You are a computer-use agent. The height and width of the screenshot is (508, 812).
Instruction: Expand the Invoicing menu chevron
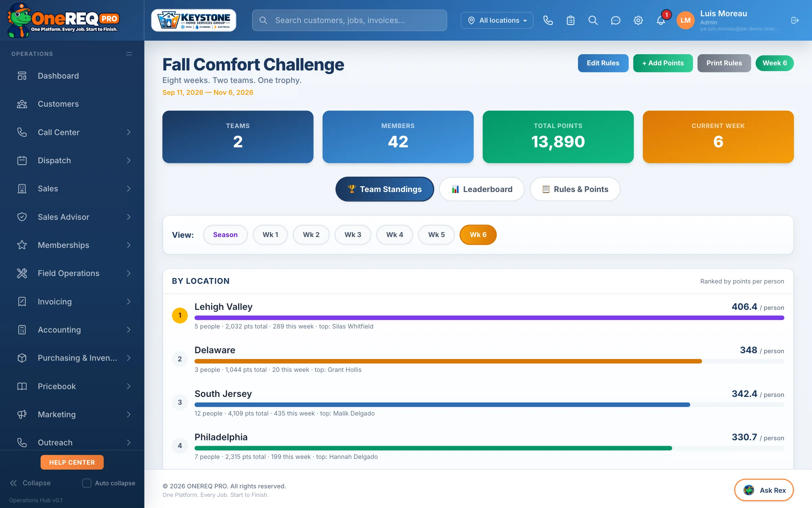pyautogui.click(x=129, y=301)
